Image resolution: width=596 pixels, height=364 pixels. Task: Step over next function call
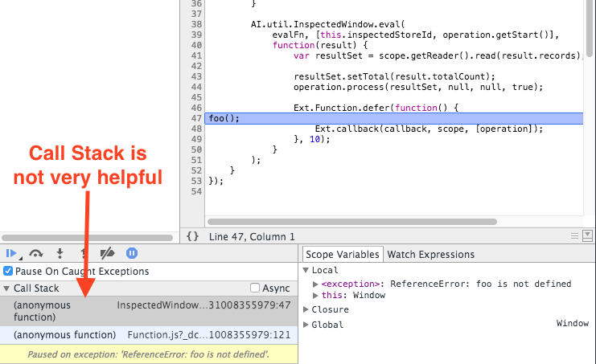point(35,253)
